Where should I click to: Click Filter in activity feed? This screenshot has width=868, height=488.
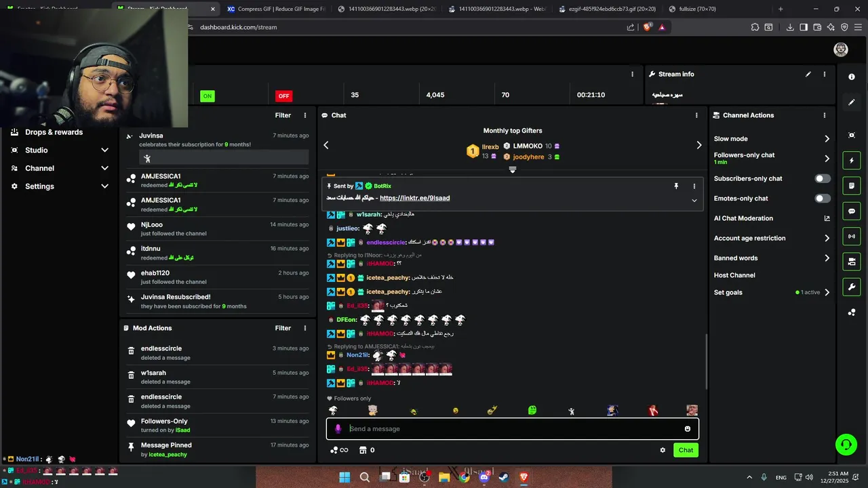click(x=283, y=115)
